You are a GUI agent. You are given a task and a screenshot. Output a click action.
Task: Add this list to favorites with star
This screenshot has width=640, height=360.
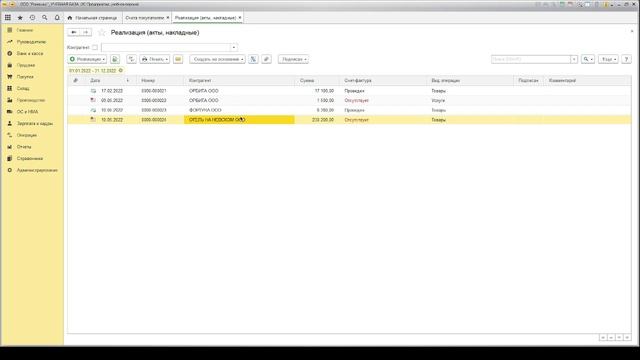pyautogui.click(x=101, y=33)
